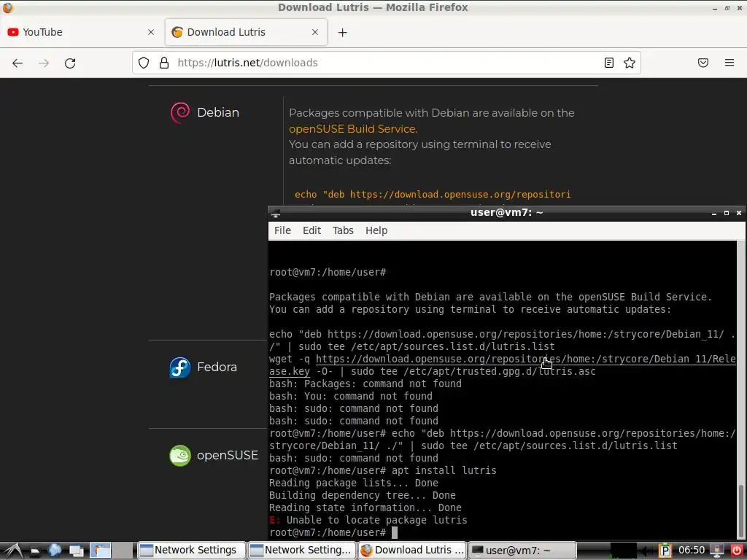747x560 pixels.
Task: Click the echo deb command code line
Action: 433,194
